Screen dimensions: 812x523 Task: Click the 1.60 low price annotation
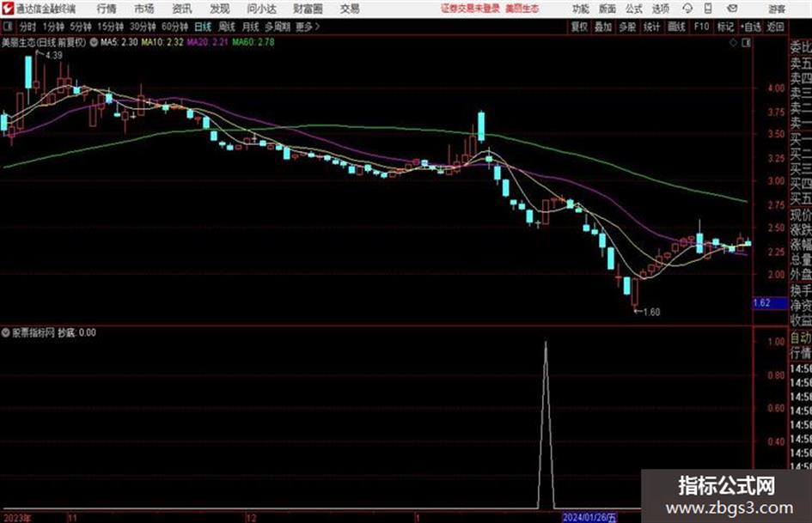pyautogui.click(x=651, y=312)
